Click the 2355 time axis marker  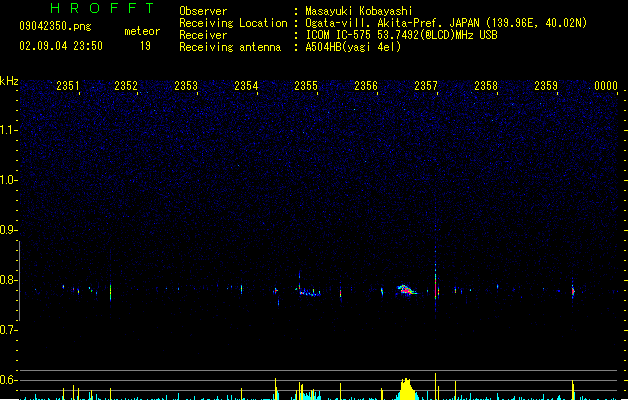[x=306, y=86]
